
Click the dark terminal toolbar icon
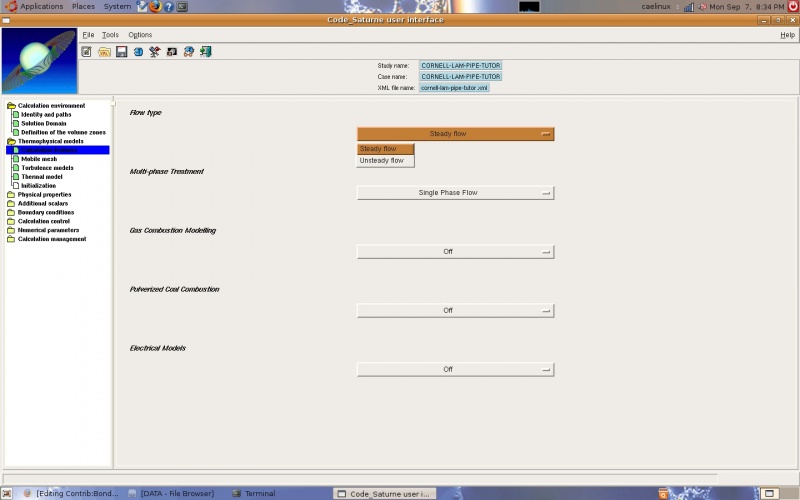click(172, 52)
